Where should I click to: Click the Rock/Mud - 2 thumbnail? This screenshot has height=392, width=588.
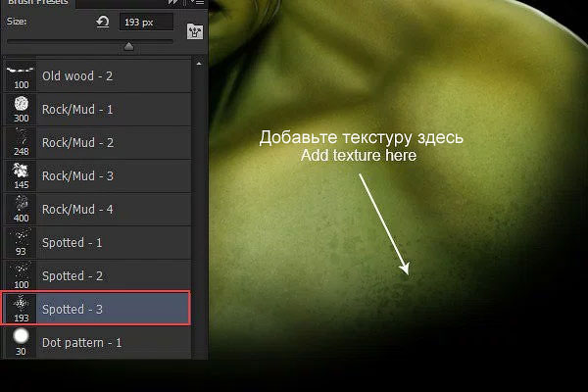pos(21,143)
